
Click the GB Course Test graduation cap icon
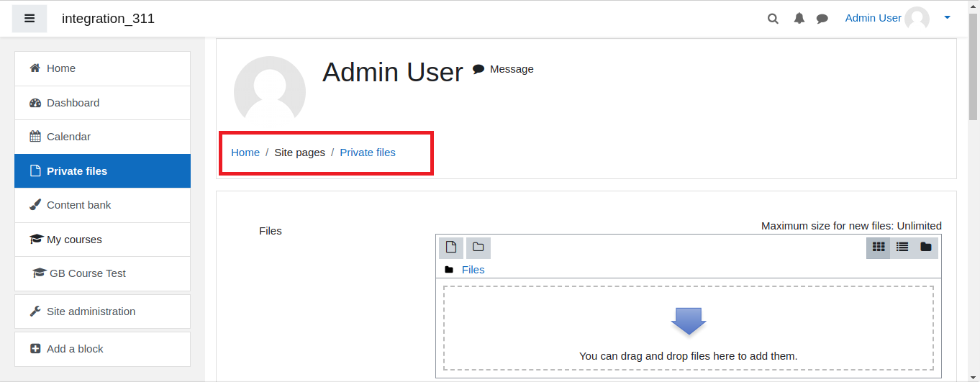click(x=40, y=273)
